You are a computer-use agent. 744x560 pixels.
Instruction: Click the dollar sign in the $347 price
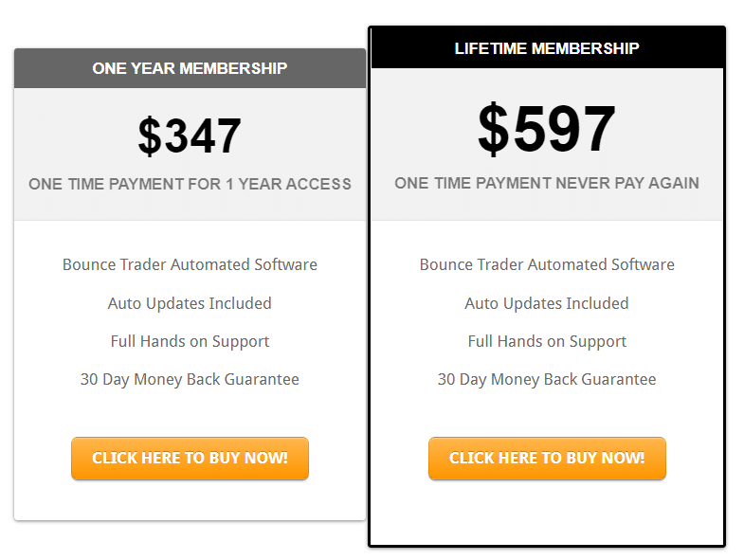point(150,136)
